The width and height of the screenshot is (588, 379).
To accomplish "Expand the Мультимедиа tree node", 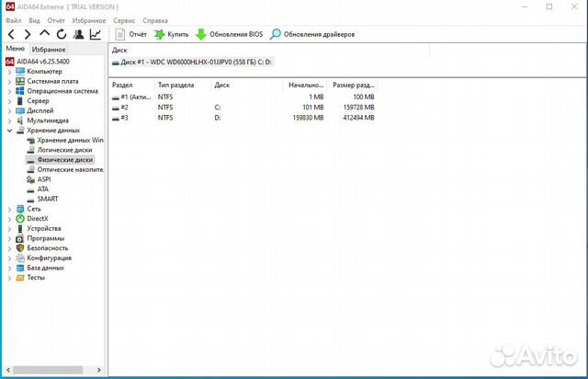I will coord(9,121).
